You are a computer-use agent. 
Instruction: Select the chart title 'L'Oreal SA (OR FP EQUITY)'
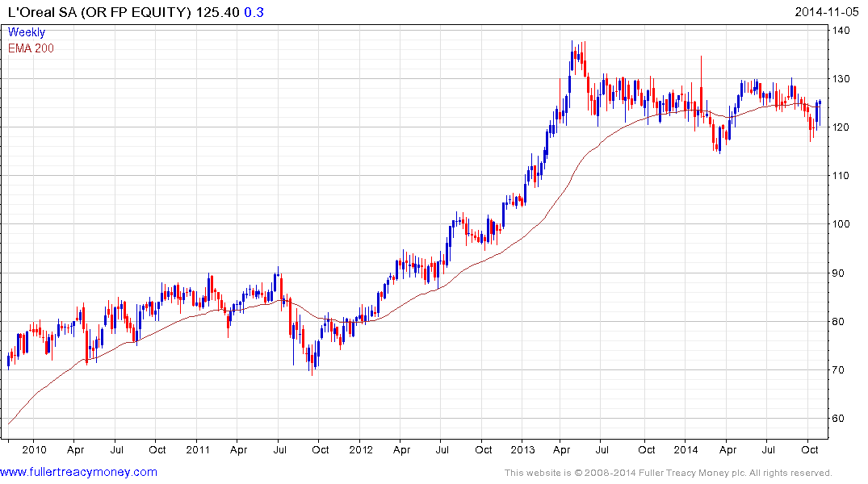99,12
